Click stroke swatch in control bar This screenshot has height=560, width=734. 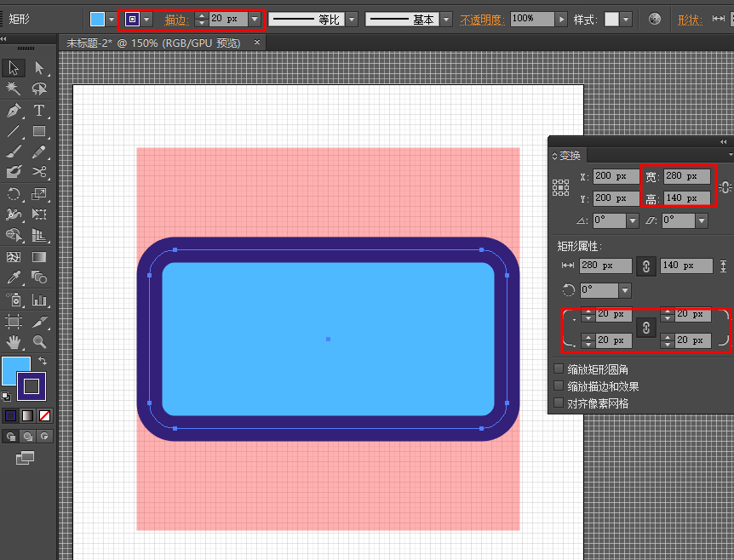[x=133, y=20]
